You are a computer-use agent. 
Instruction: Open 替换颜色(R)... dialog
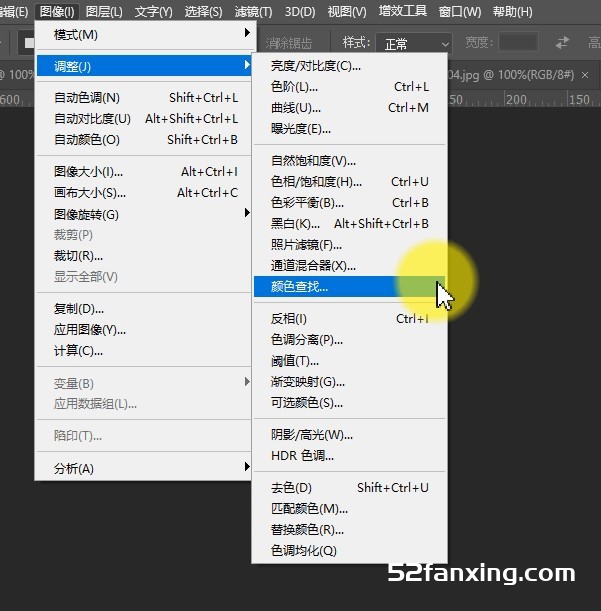coord(349,530)
